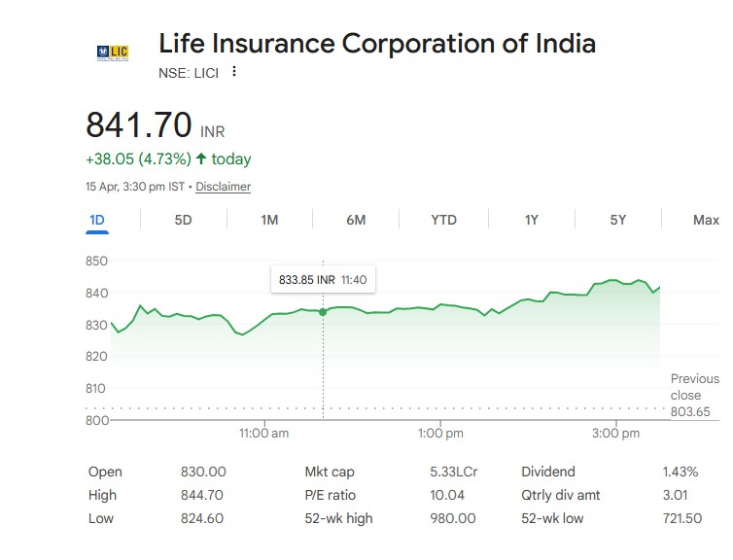Open the three-dot more options menu
The height and width of the screenshot is (560, 733).
(234, 72)
